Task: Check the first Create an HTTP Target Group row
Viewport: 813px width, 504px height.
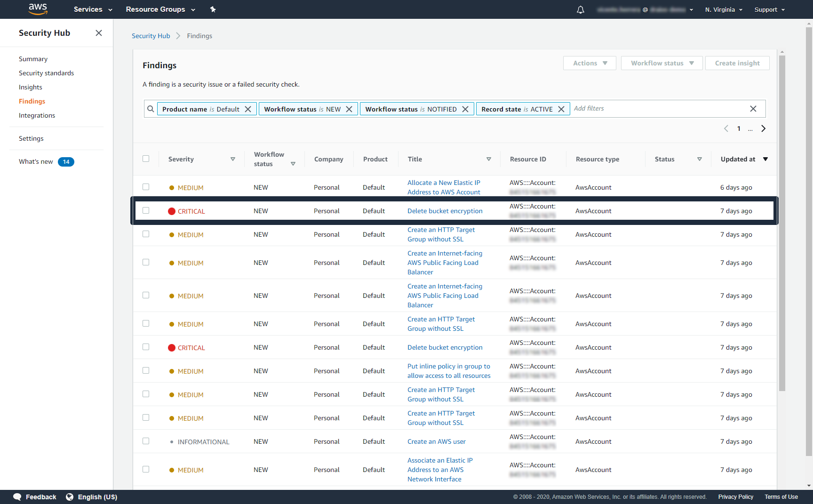Action: 146,234
